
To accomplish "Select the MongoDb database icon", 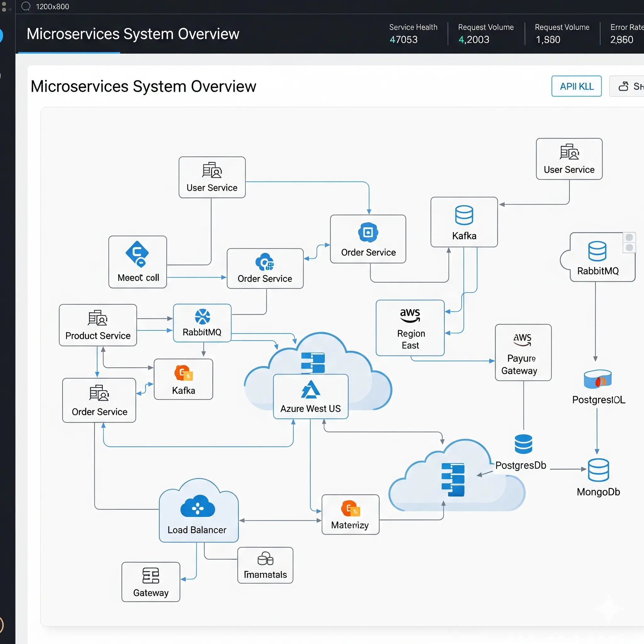I will click(x=598, y=470).
